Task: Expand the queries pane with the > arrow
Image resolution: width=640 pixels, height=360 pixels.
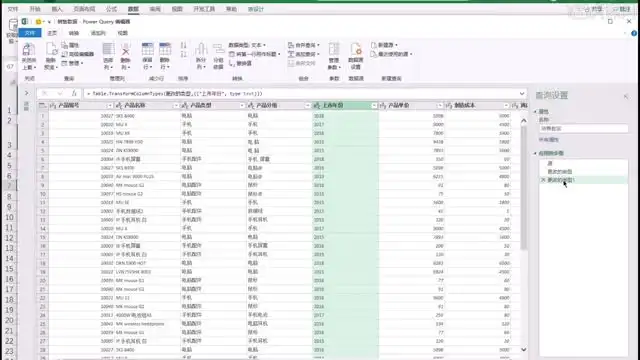Action: (x=27, y=93)
